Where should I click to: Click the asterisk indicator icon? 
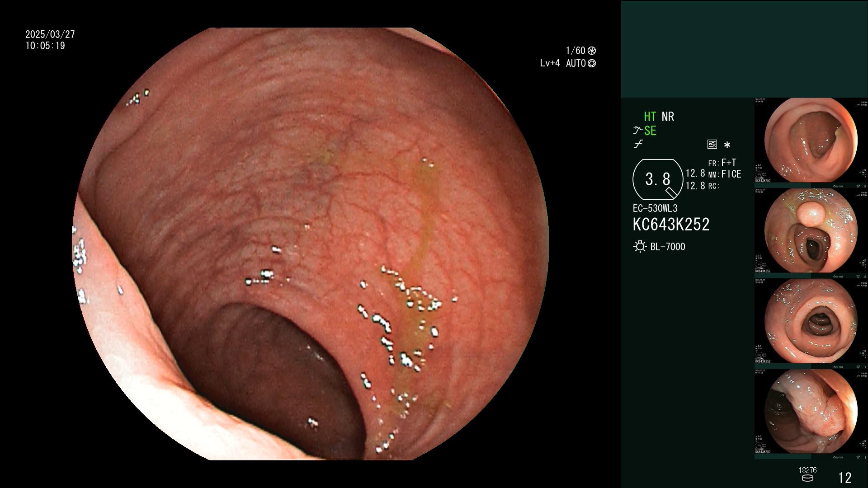click(x=727, y=145)
